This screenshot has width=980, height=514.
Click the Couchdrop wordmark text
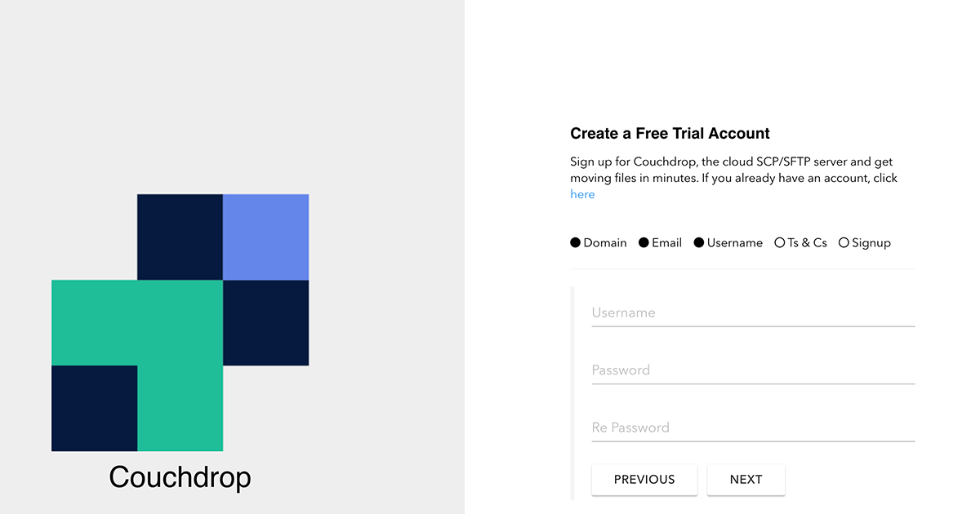[x=180, y=477]
